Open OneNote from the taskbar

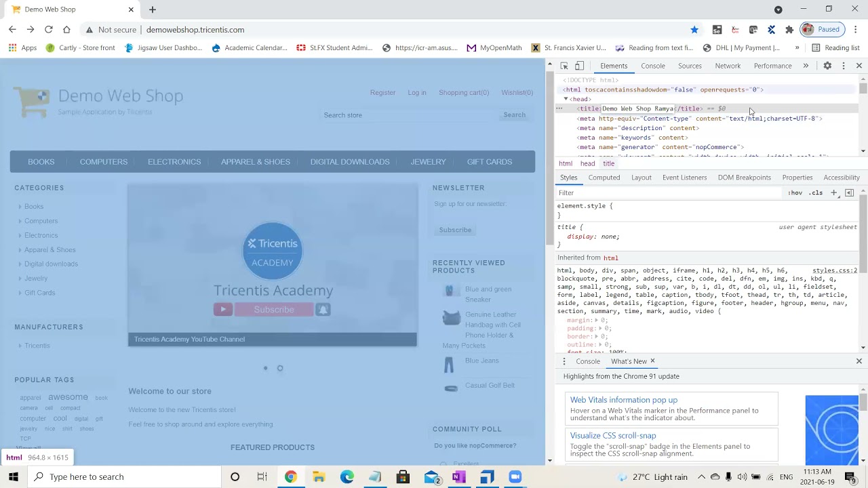pyautogui.click(x=459, y=477)
